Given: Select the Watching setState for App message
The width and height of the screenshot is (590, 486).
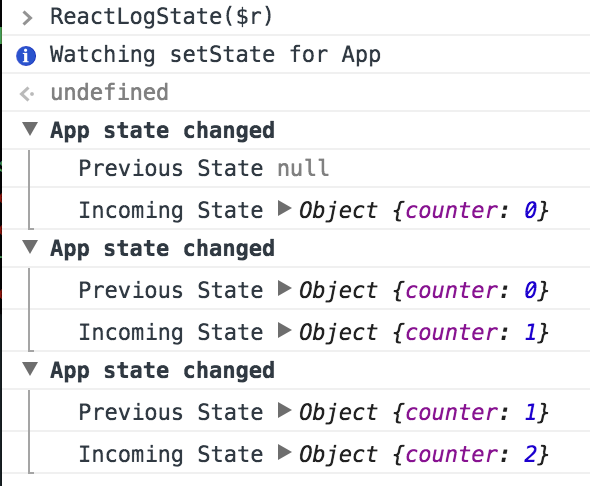Looking at the screenshot, I should click(x=215, y=55).
